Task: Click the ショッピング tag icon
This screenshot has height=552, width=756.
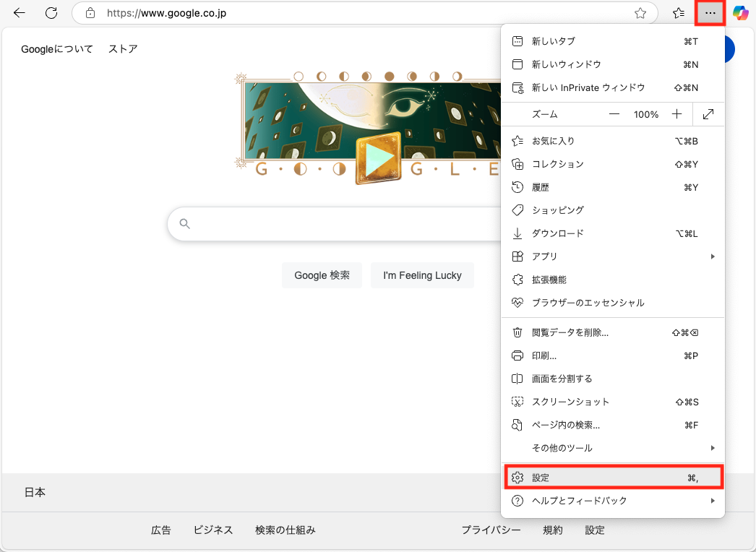Action: tap(517, 210)
